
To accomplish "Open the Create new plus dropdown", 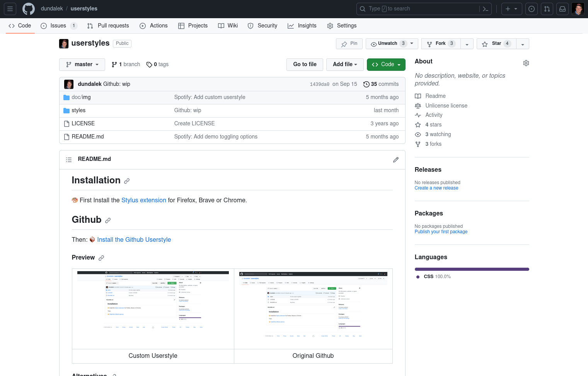I will click(x=511, y=9).
